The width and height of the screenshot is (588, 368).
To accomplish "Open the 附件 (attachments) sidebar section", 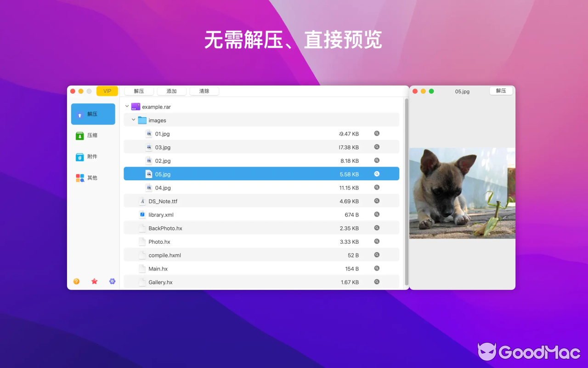I will tap(93, 156).
